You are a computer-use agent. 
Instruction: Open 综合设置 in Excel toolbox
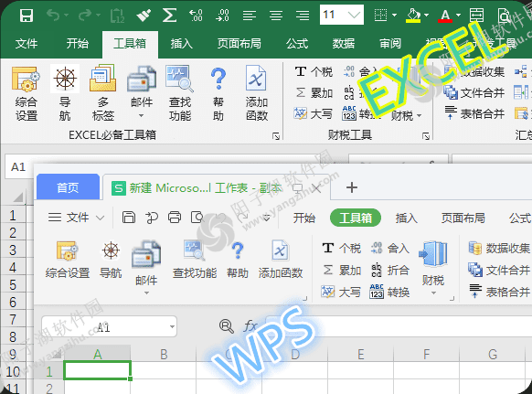(26, 93)
